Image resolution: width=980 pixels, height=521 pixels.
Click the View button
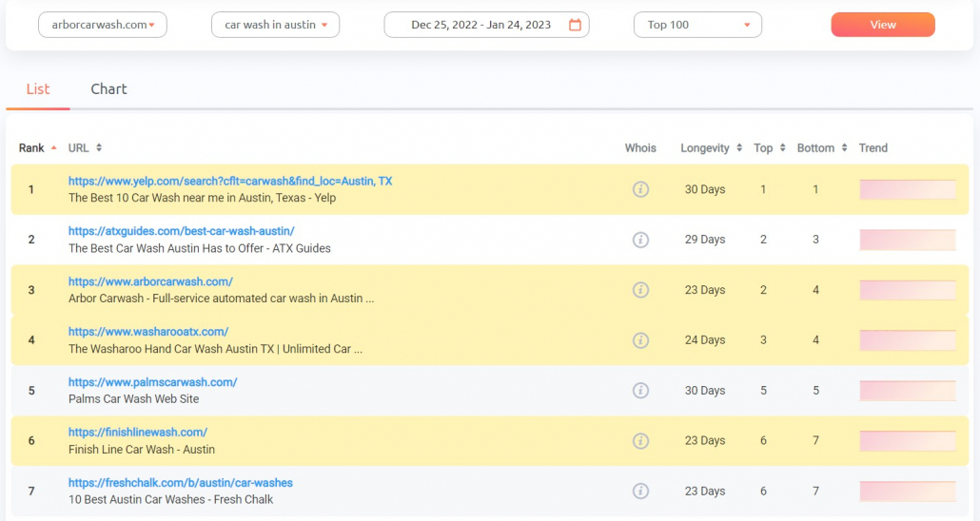[x=883, y=25]
